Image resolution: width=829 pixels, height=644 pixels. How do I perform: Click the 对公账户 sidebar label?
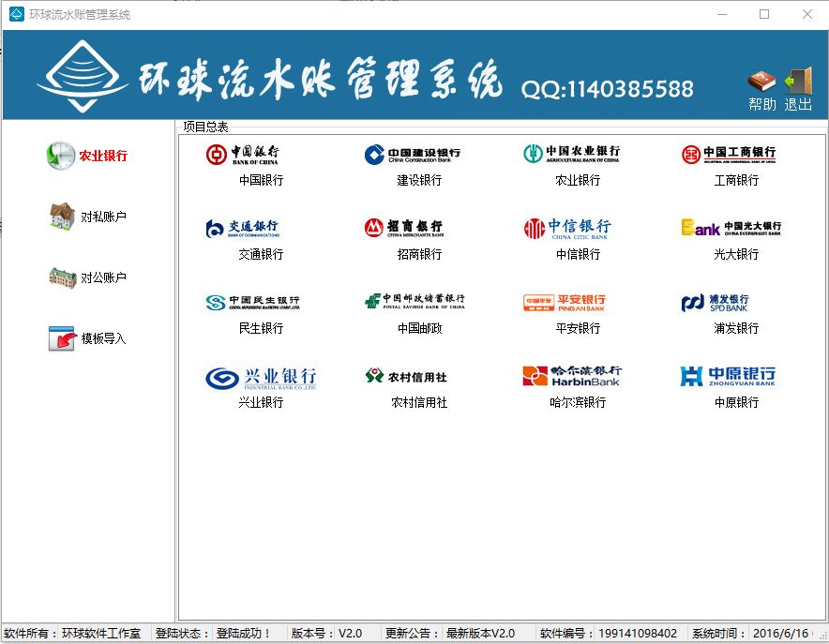tap(103, 277)
